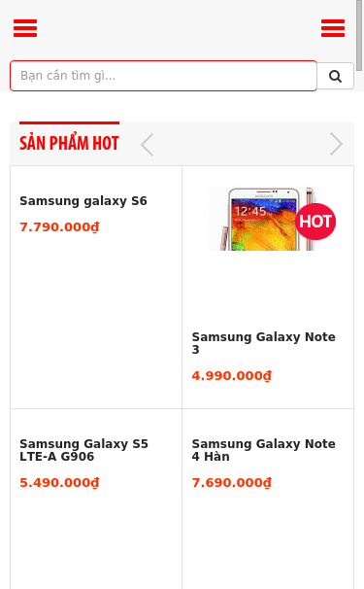
Task: Show next hot products with right arrow
Action: 336,144
